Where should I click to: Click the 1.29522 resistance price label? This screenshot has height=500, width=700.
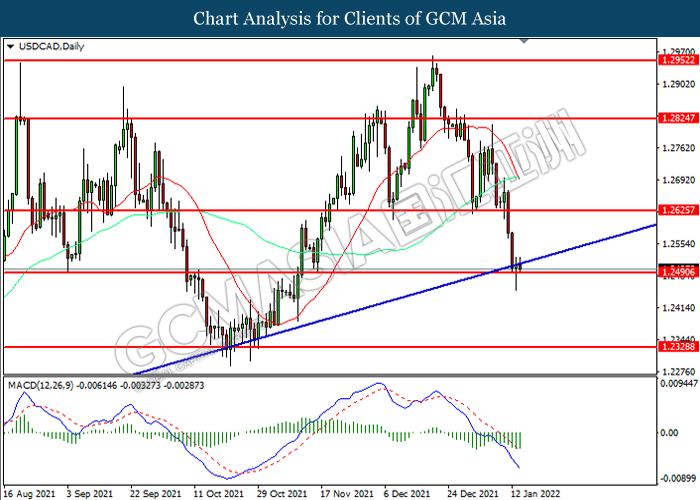[678, 60]
